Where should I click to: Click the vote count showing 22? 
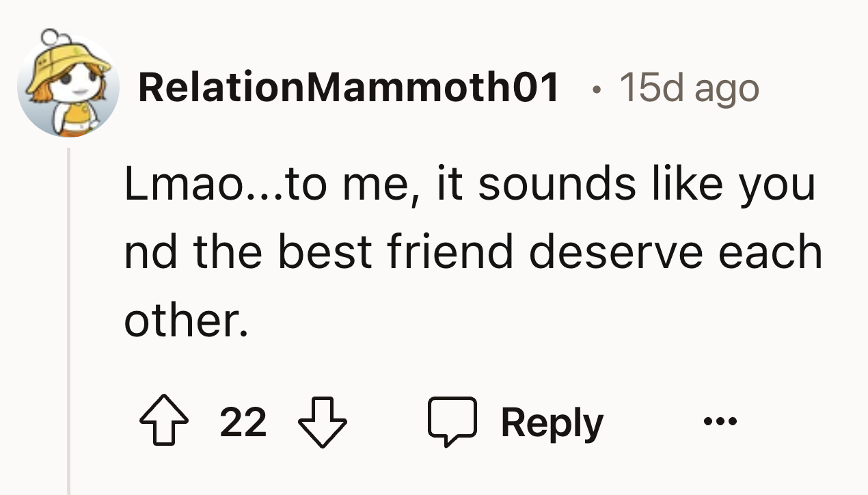[243, 422]
